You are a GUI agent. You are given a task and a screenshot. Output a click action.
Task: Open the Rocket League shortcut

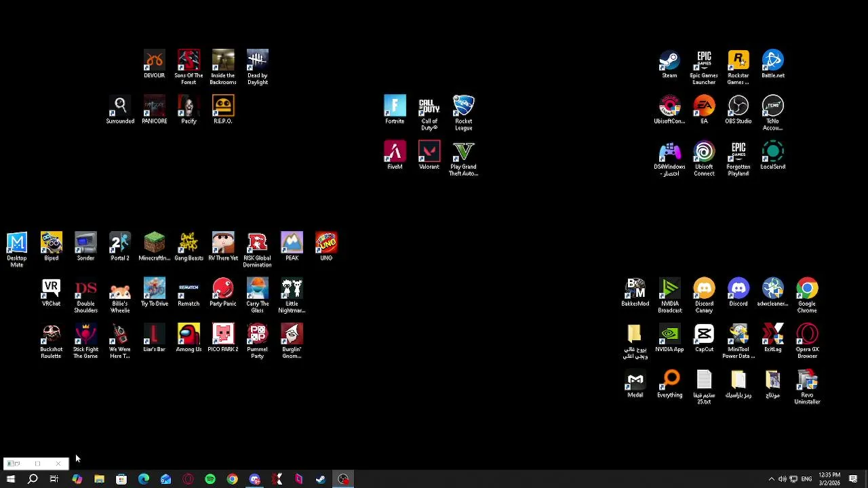coord(464,113)
